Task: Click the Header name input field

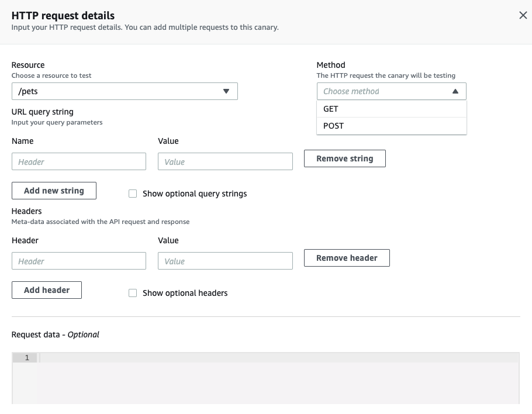Action: pos(79,261)
